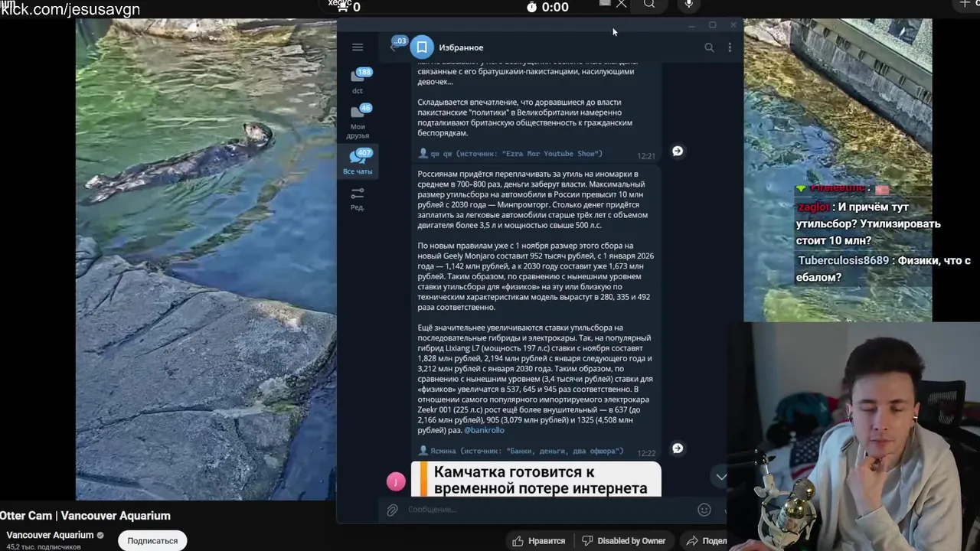Open the Ред. folder edit settings
Screen dimensions: 980x551
(x=358, y=199)
